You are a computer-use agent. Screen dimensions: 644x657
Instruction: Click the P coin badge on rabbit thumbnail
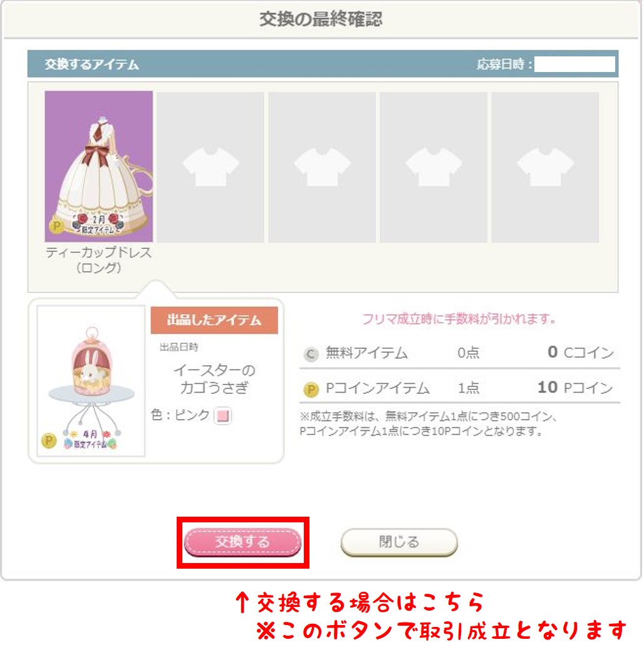(x=49, y=441)
